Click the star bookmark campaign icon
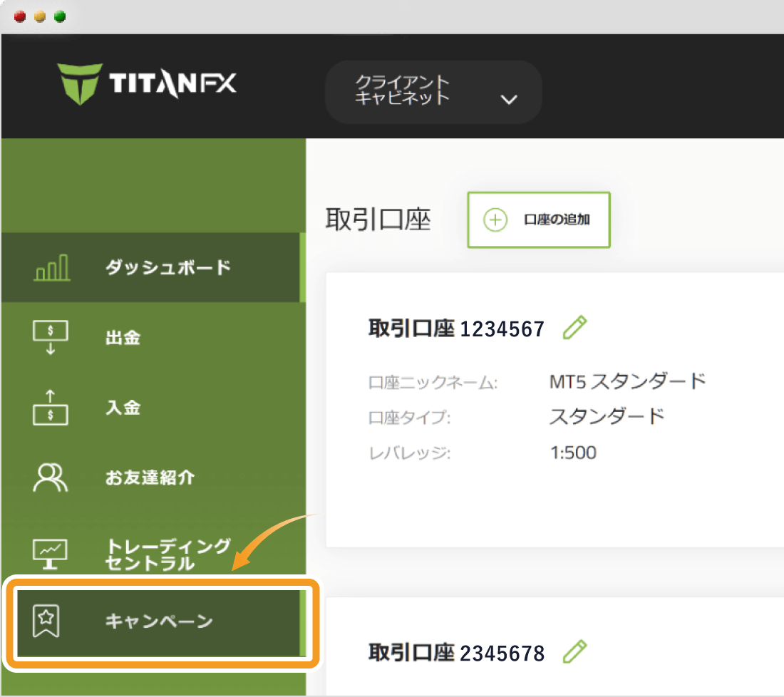The image size is (784, 697). 46,621
